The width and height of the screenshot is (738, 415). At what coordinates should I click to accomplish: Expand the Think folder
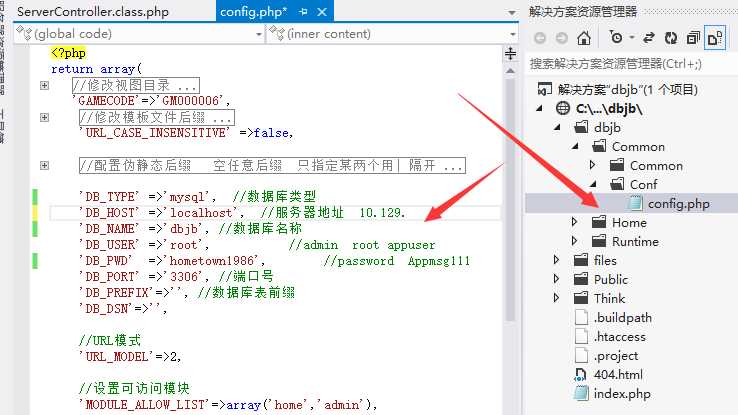point(556,297)
